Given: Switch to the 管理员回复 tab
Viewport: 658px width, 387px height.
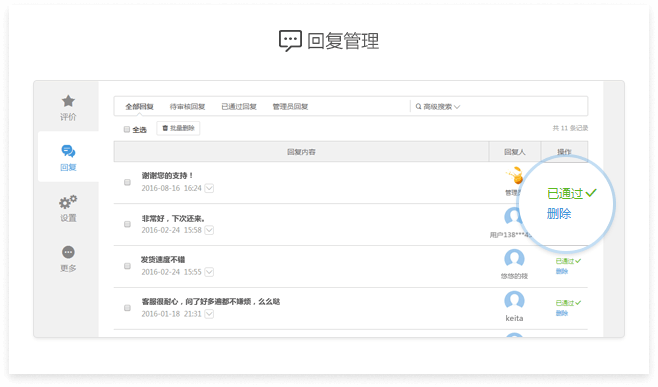Looking at the screenshot, I should coord(290,107).
